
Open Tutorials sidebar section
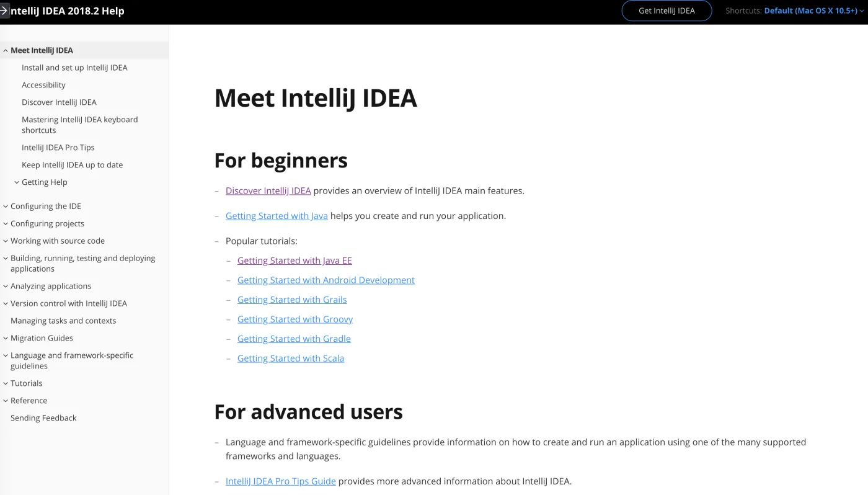(x=27, y=384)
